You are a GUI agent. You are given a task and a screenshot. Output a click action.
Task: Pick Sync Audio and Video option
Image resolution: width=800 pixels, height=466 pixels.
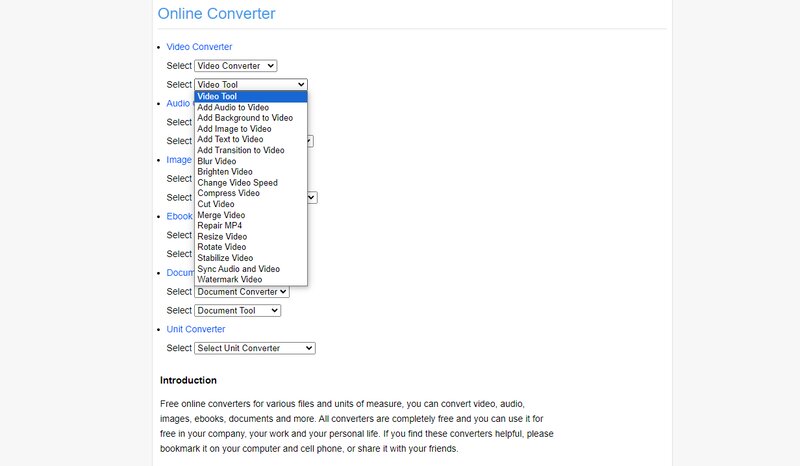coord(251,268)
